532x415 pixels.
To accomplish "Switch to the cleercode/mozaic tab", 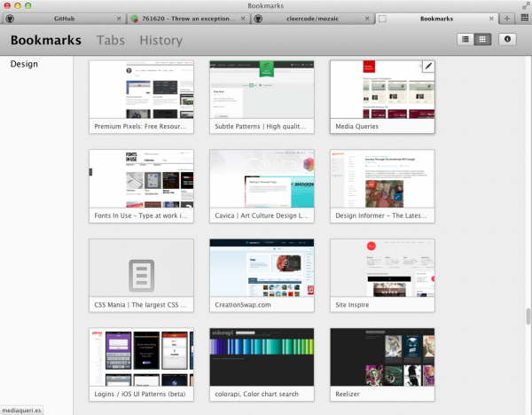I will [x=310, y=18].
